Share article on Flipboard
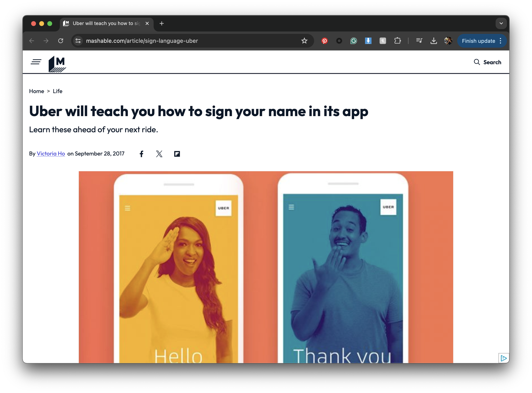The image size is (532, 393). coord(177,154)
